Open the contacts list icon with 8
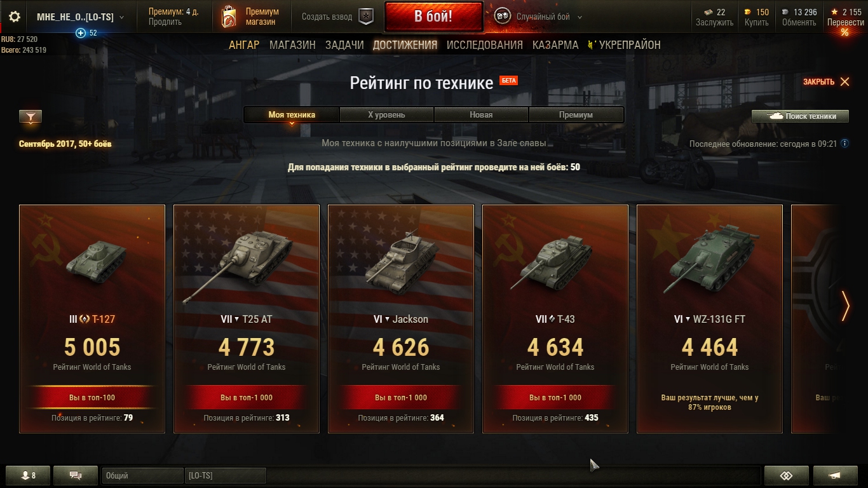 [x=29, y=475]
